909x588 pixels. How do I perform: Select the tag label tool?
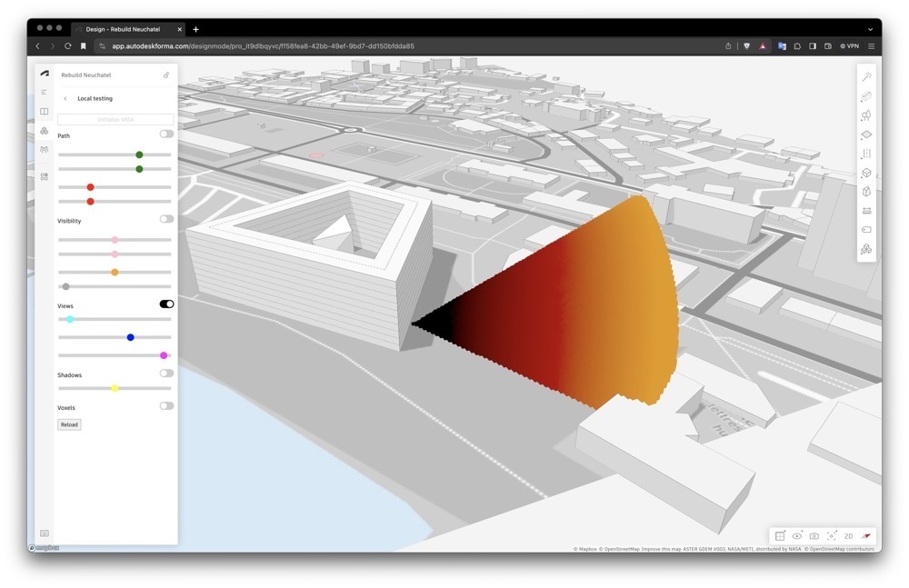pos(866,230)
